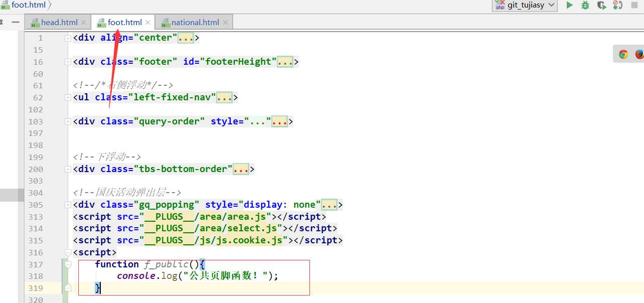This screenshot has height=303, width=644.
Task: Click line number 16 in gutter
Action: pyautogui.click(x=38, y=62)
